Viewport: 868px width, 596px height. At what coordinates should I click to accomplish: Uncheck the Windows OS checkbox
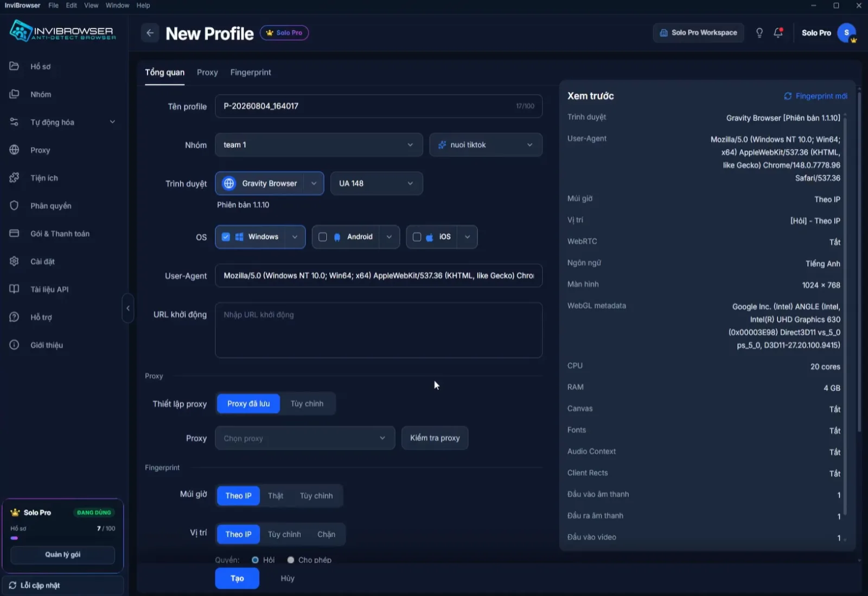(226, 237)
